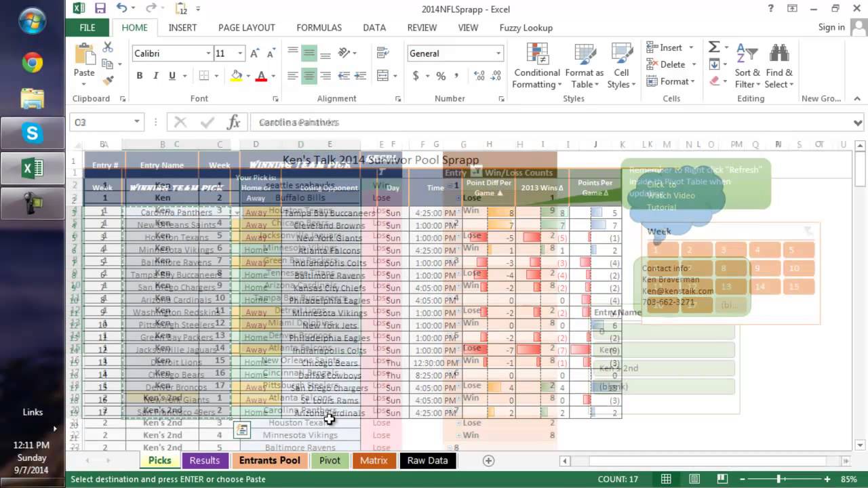Viewport: 868px width, 488px height.
Task: Click the Wrap Text icon
Action: click(x=382, y=53)
